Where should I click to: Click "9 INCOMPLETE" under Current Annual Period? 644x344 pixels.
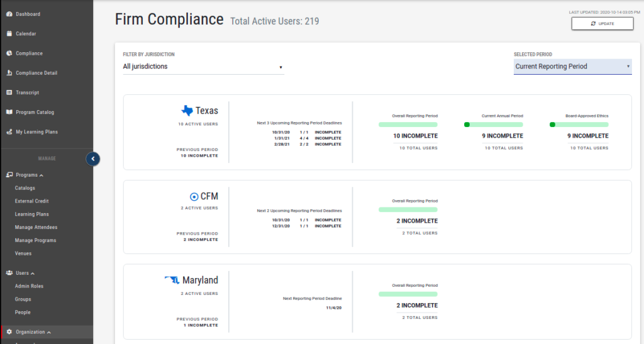pyautogui.click(x=502, y=136)
